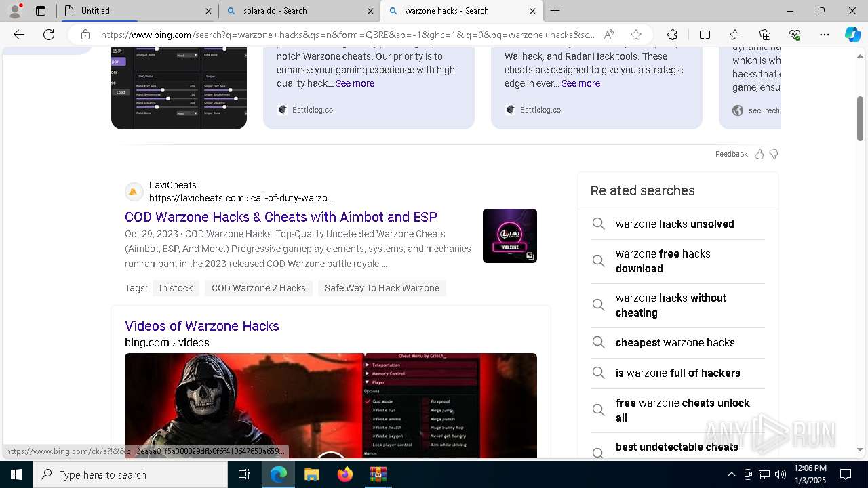
Task: Search is warzone full of hackers
Action: coord(678,373)
